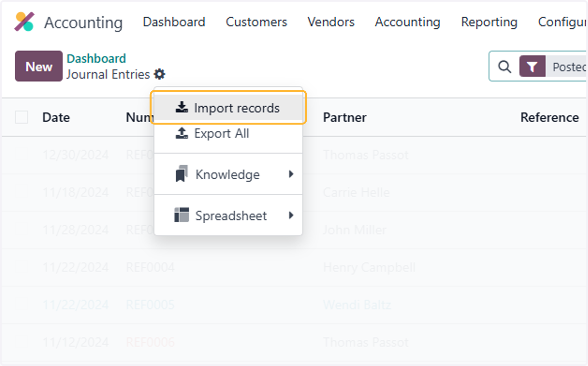Click the purple filter funnel icon
Screen dimensions: 588x366
533,67
